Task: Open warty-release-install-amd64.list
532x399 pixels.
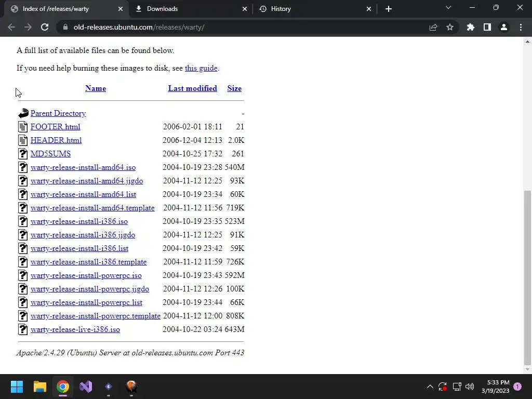Action: pos(84,194)
